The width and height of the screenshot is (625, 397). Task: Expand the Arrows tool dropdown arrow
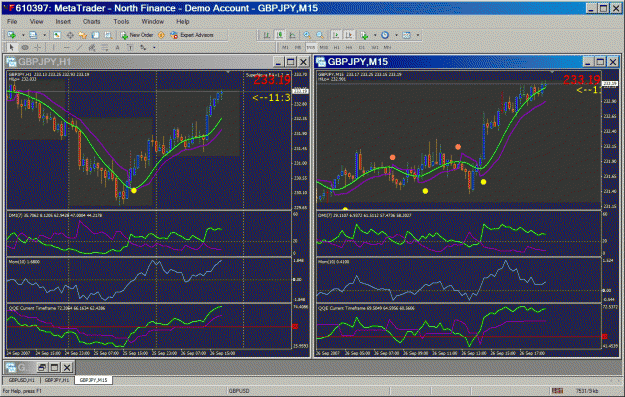pyautogui.click(x=154, y=47)
